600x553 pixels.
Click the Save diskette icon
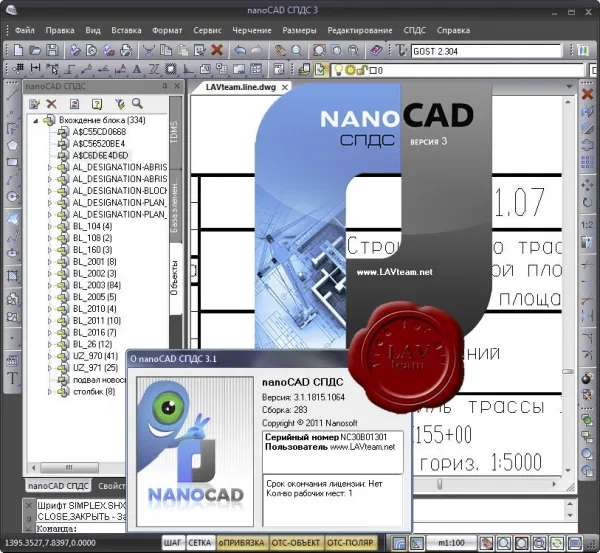coord(52,50)
